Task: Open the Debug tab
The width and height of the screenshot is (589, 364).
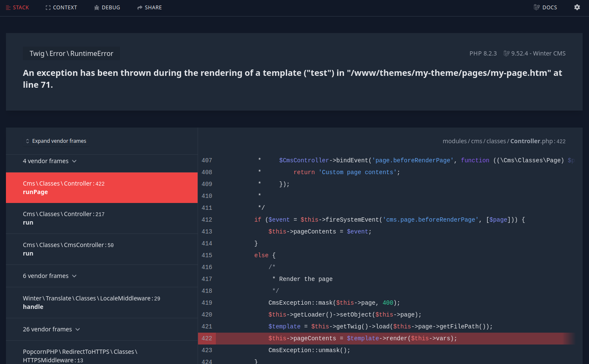Action: coord(107,8)
